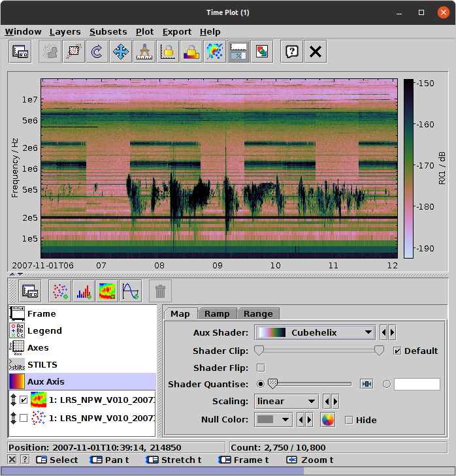Select the STILTS control entry
Viewport: 456px width, 476px height.
(x=42, y=364)
